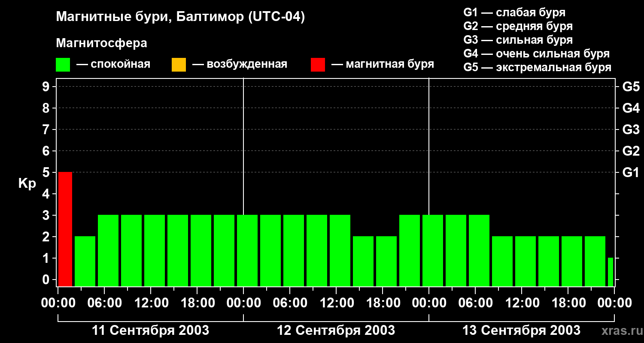Viewport: 644px width, 343px height.
Task: Click the 12:00 time label for 11 Сентября
Action: click(151, 303)
